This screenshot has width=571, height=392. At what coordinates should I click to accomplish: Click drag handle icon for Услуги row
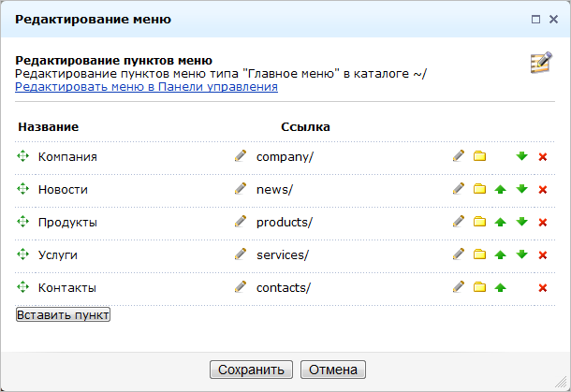22,254
